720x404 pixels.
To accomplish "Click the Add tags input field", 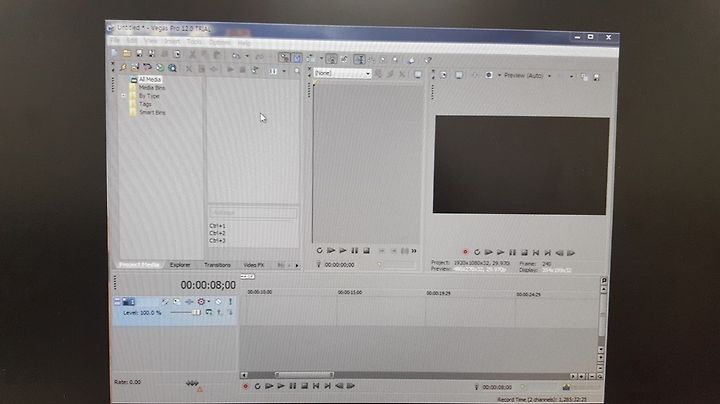I will tap(253, 213).
